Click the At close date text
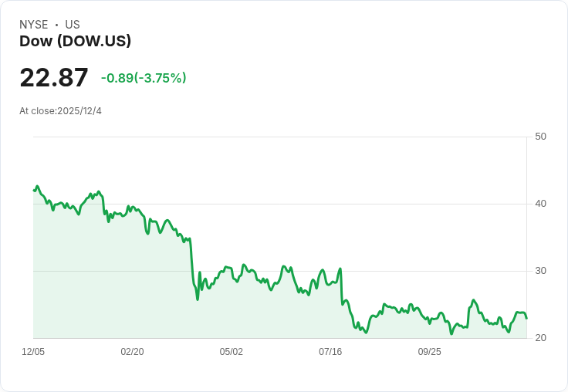 coord(60,111)
